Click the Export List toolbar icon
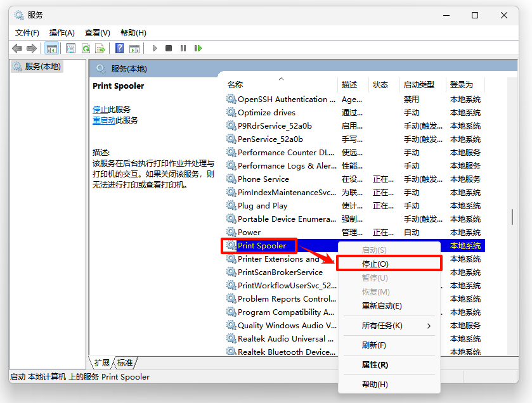This screenshot has width=532, height=403. 100,48
